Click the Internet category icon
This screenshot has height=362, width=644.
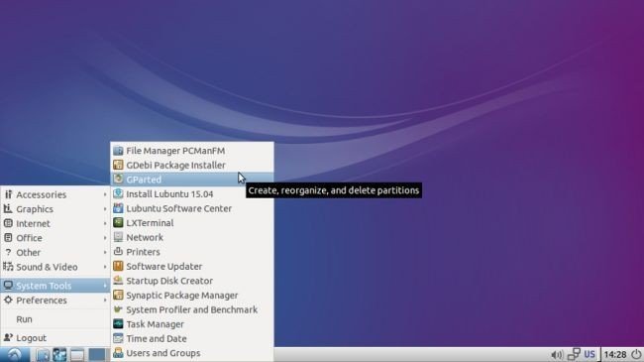pyautogui.click(x=8, y=223)
